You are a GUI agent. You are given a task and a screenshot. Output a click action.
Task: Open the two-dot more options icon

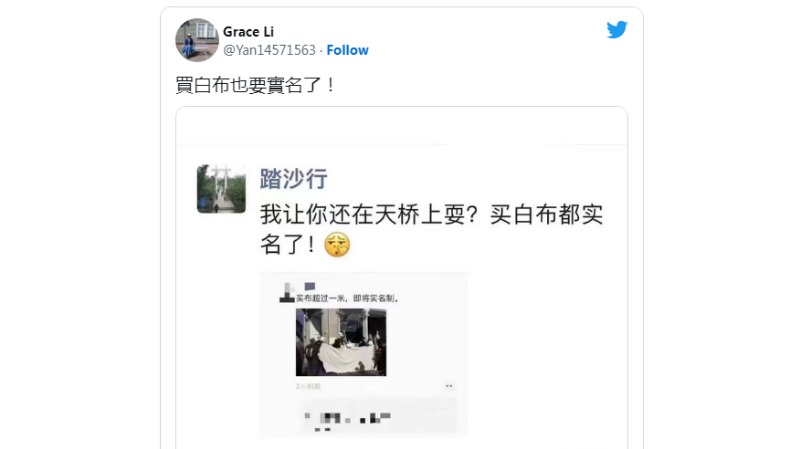point(449,386)
